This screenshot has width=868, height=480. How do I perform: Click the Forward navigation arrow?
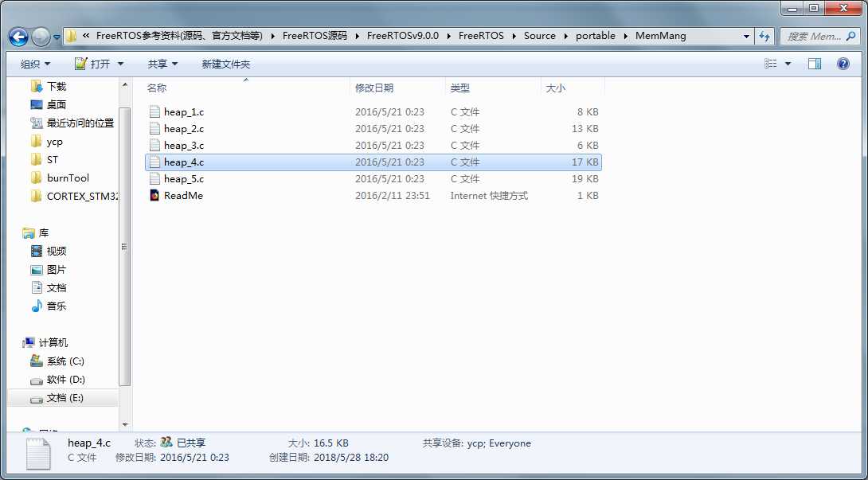coord(41,37)
